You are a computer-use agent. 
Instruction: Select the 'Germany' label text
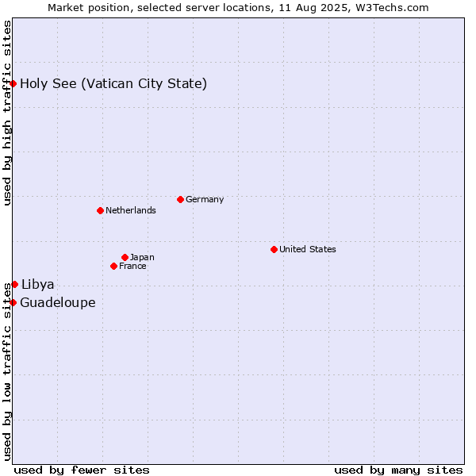tap(205, 200)
